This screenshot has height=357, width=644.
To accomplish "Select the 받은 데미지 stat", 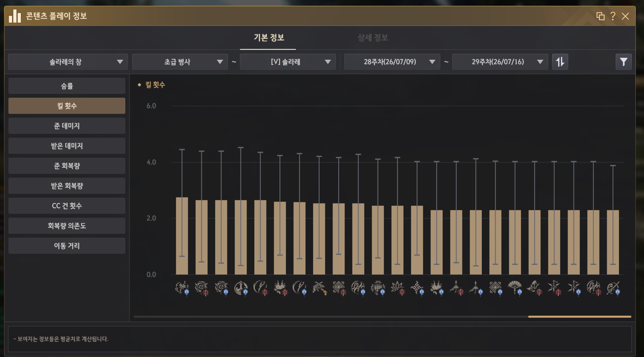I will tap(67, 146).
